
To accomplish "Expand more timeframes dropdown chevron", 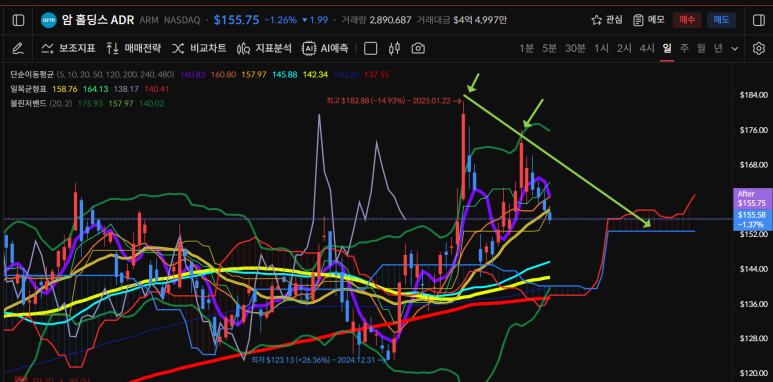I will (735, 49).
